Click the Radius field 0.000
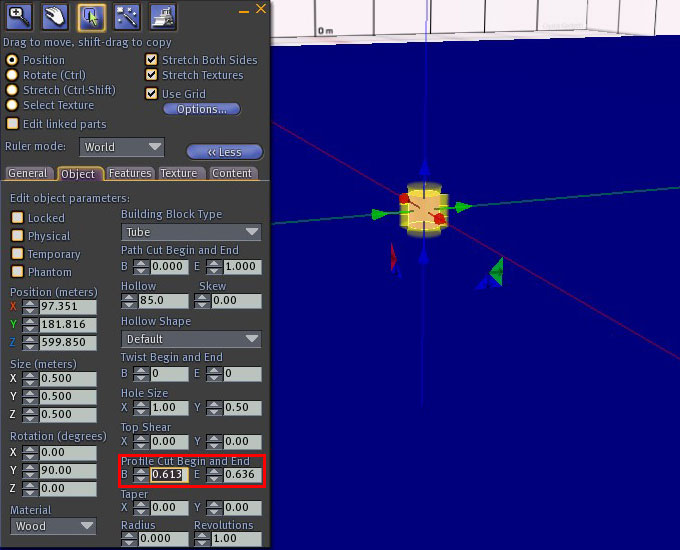 163,539
